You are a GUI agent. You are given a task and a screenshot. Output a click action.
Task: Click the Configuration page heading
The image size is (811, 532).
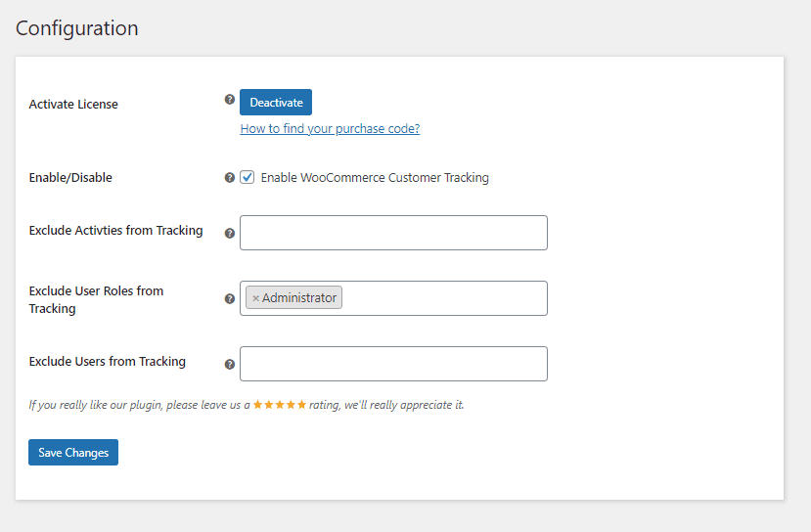coord(77,28)
